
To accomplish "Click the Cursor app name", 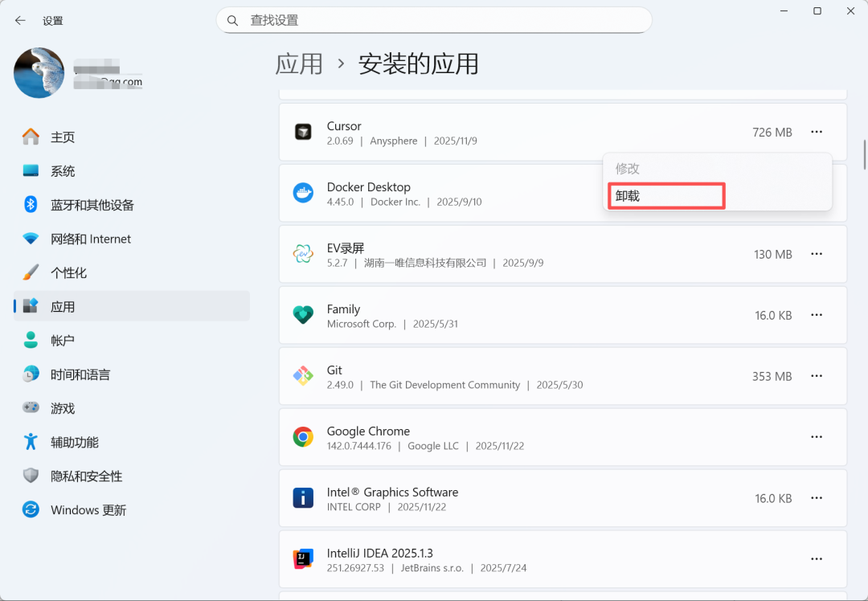I will click(x=344, y=126).
